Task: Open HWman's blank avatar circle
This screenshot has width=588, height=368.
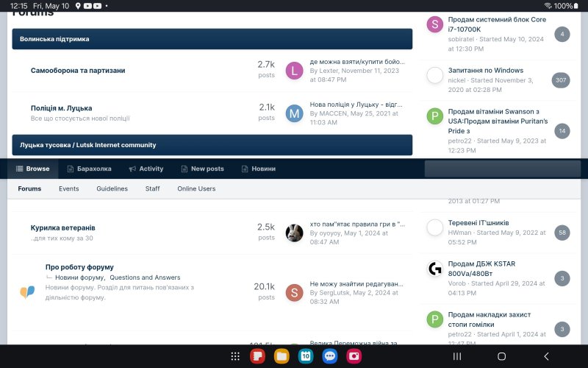Action: pos(435,227)
